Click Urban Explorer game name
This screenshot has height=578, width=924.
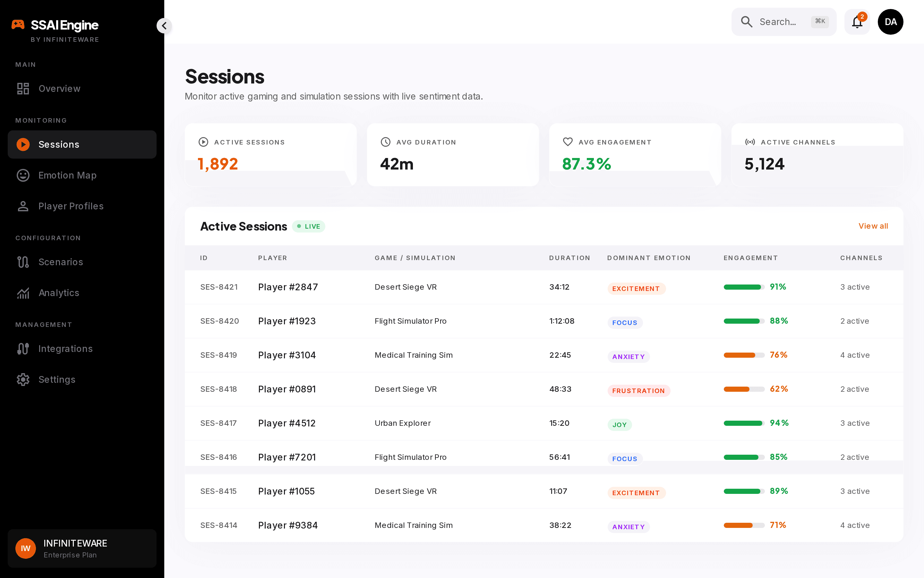click(x=402, y=423)
